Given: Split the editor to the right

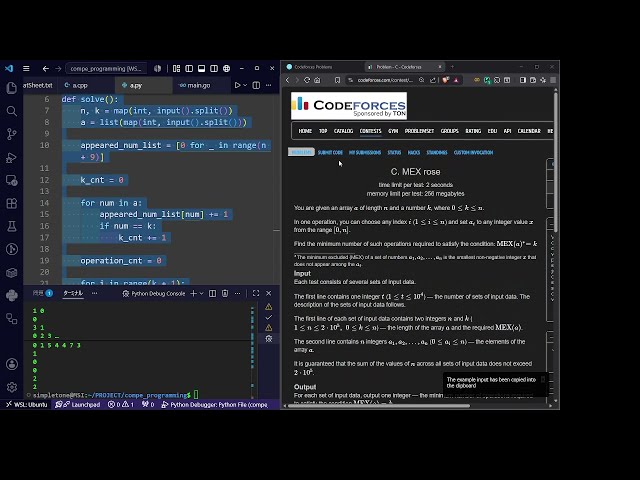Looking at the screenshot, I should 256,85.
